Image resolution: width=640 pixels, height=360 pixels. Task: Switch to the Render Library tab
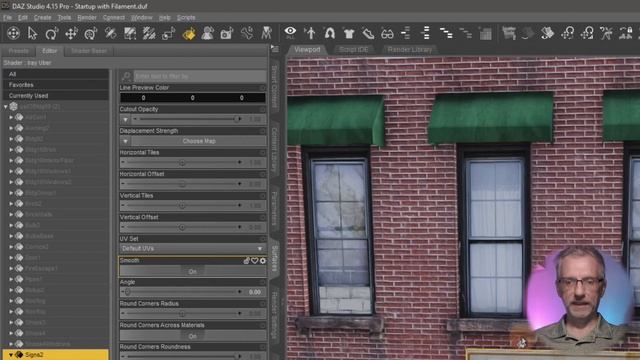point(410,49)
